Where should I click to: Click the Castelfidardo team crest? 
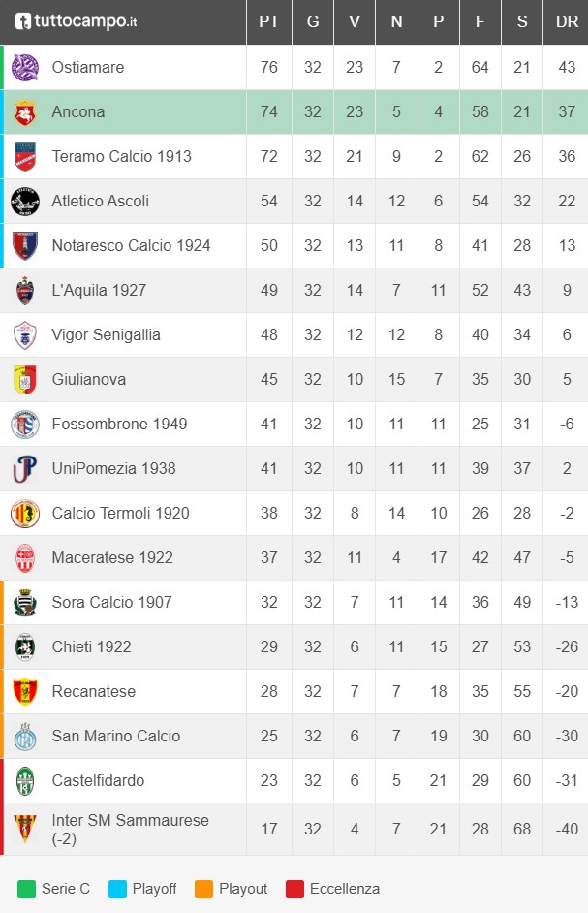click(x=24, y=781)
